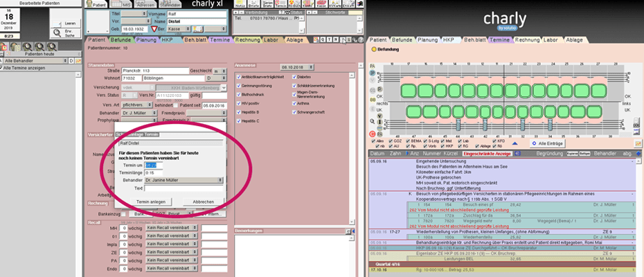
Task: Click the Termin um time field
Action: (154, 166)
